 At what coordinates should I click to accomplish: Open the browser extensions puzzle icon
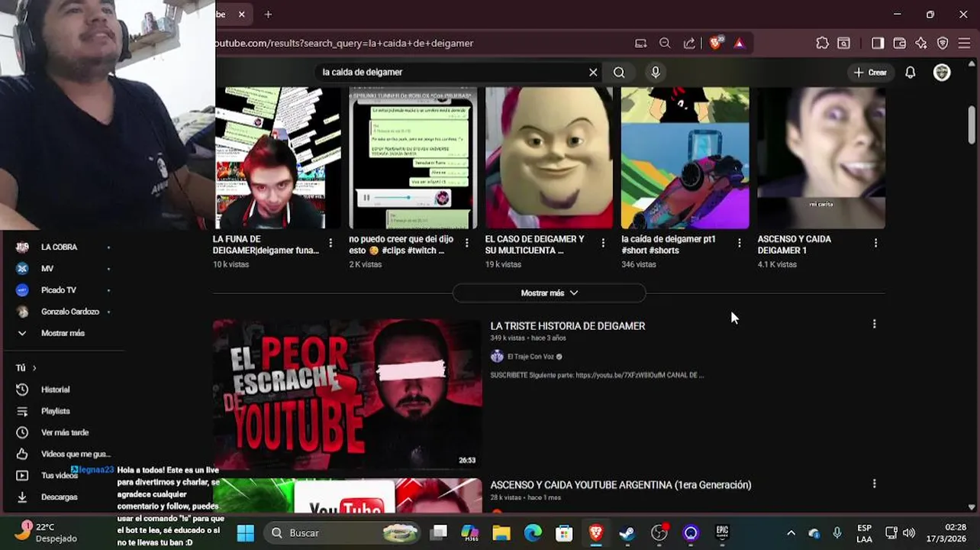click(822, 44)
